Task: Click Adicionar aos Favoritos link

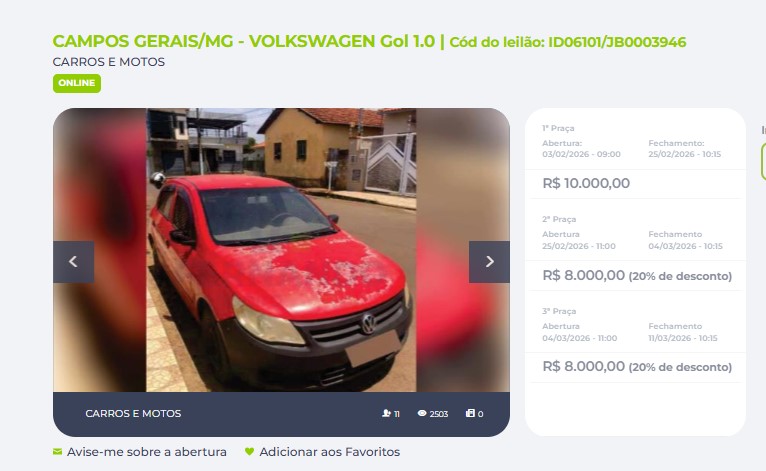Action: coord(330,452)
